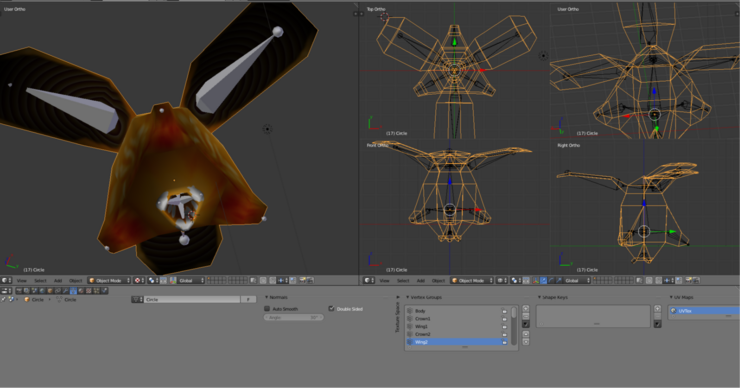Uncheck the Double Sided checkbox
Image resolution: width=740 pixels, height=388 pixels.
point(331,309)
